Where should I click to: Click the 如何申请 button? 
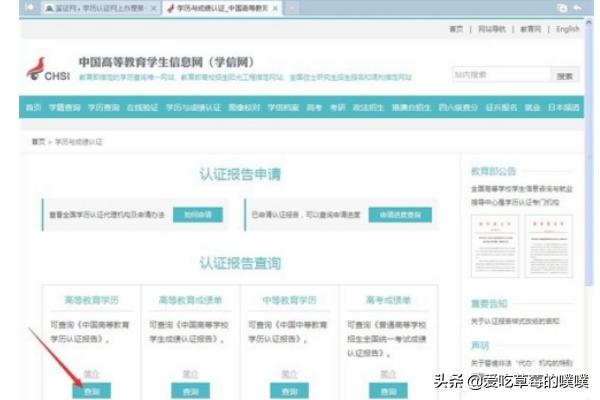198,215
